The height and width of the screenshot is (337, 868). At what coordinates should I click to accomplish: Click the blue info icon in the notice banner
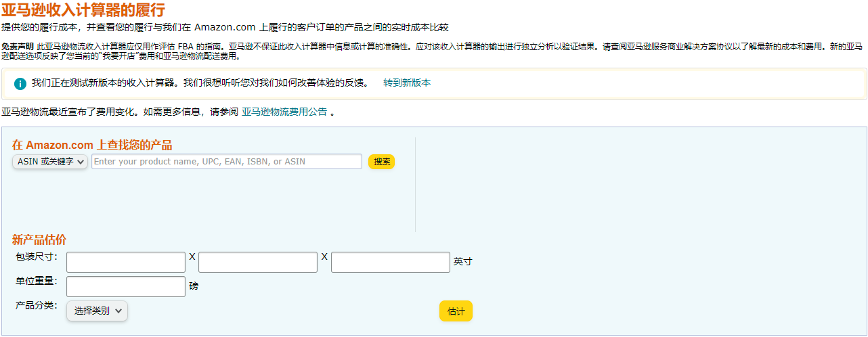[20, 84]
